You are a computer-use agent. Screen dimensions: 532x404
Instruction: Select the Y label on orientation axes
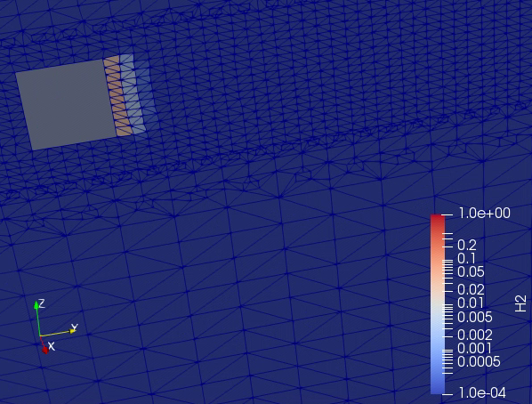pyautogui.click(x=75, y=327)
